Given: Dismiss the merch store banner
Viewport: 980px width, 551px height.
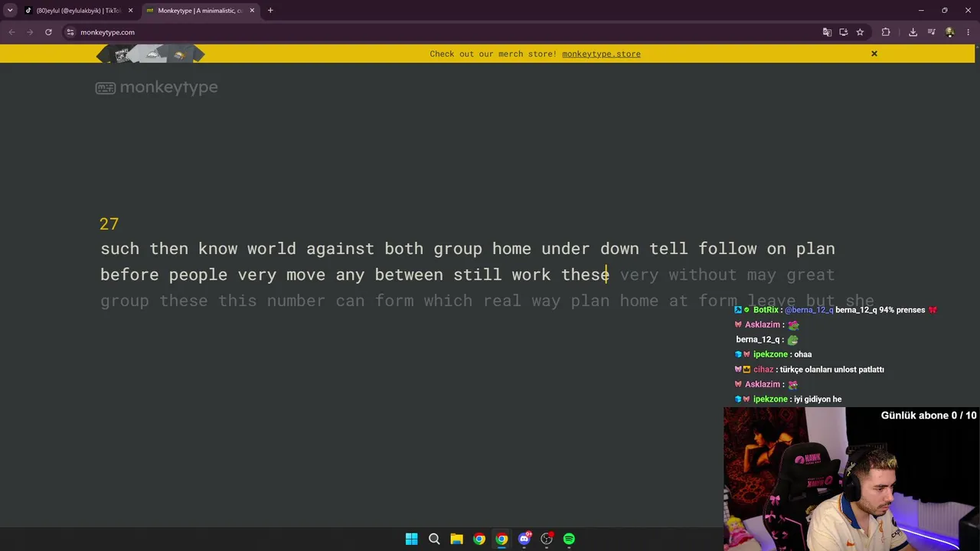Looking at the screenshot, I should point(874,54).
